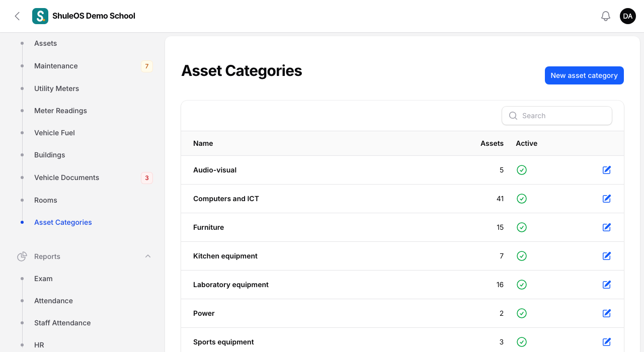Click the Active column header

(526, 143)
